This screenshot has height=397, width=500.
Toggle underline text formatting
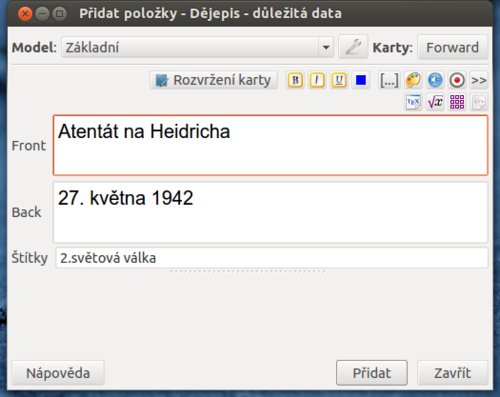click(x=339, y=80)
